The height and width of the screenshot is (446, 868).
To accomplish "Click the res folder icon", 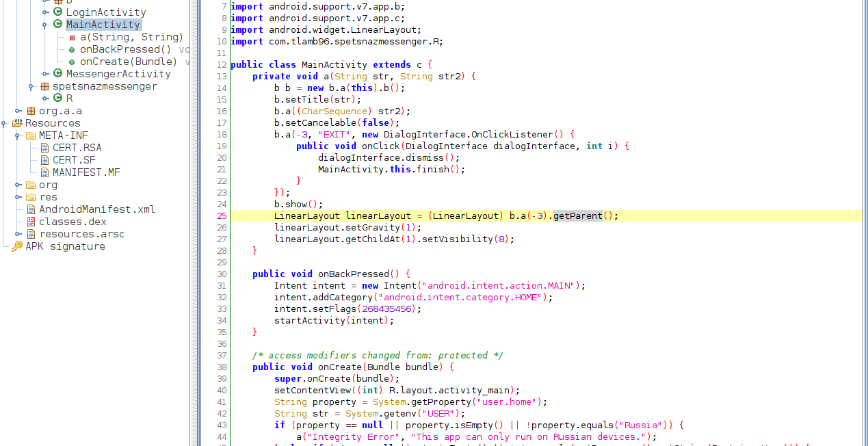I will (x=31, y=197).
